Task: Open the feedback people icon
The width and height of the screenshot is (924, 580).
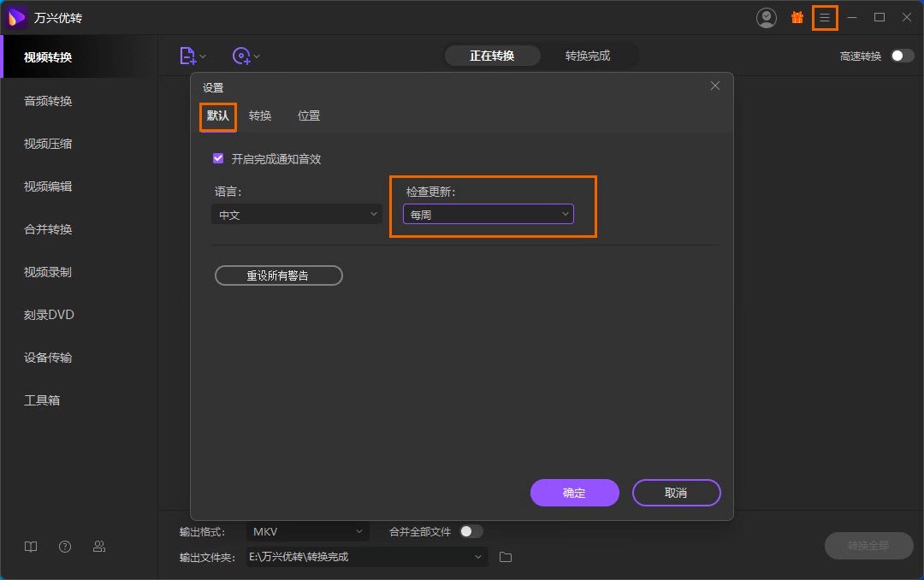Action: (x=99, y=547)
